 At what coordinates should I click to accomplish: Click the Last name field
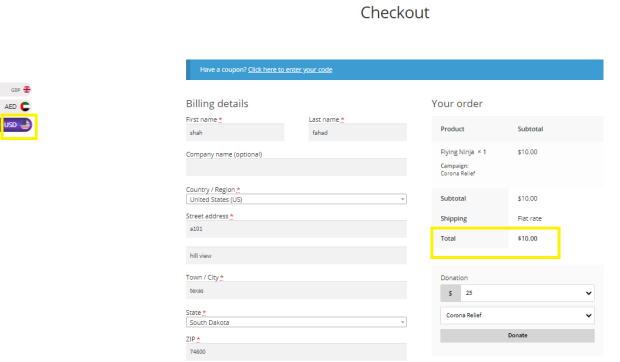click(x=357, y=132)
